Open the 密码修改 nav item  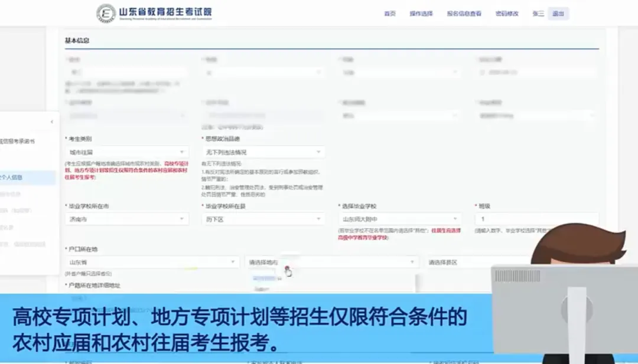(507, 14)
